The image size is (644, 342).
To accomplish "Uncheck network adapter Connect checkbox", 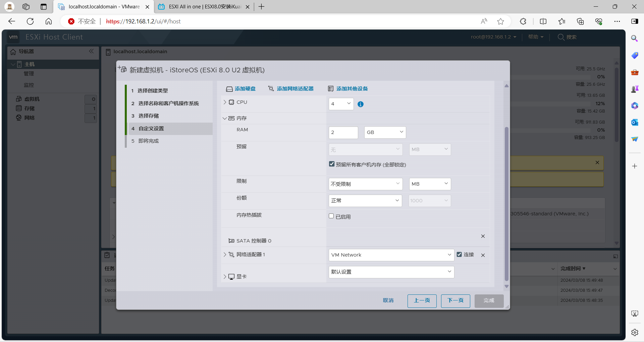I will (459, 255).
